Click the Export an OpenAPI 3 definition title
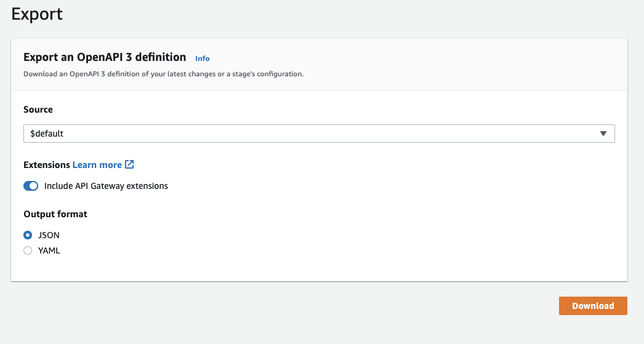Image resolution: width=644 pixels, height=344 pixels. (105, 57)
